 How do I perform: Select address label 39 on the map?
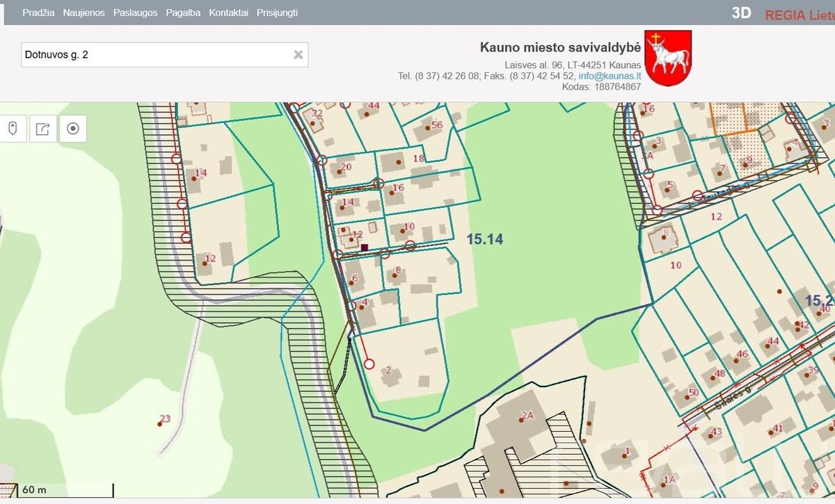pos(813,371)
